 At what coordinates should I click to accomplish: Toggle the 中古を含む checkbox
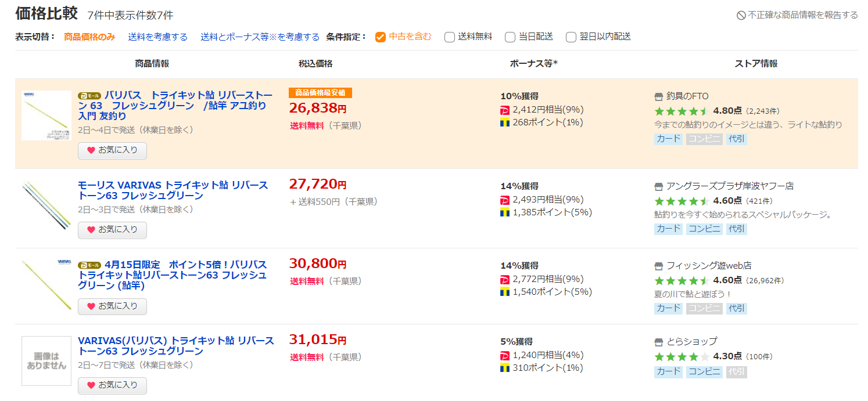coord(381,37)
